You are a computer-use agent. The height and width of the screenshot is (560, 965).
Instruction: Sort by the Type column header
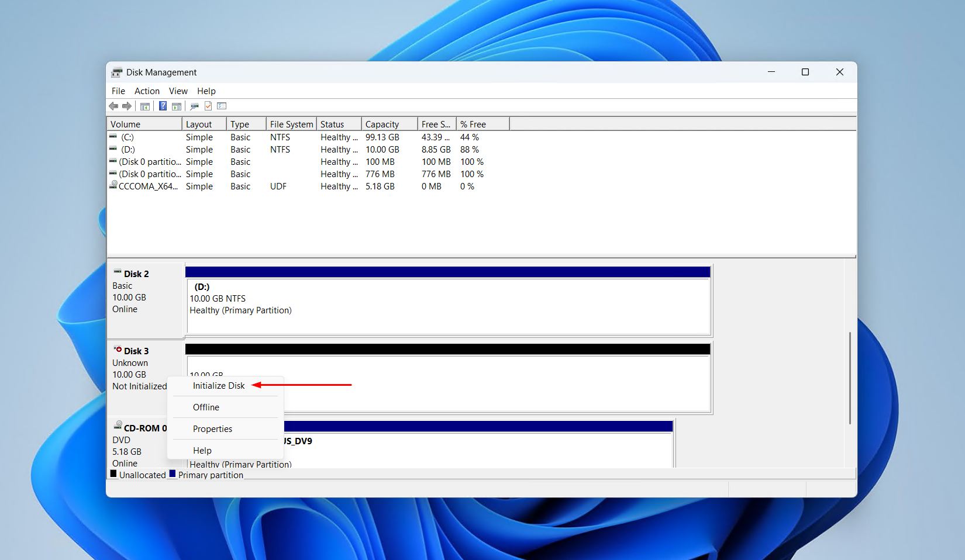tap(246, 124)
